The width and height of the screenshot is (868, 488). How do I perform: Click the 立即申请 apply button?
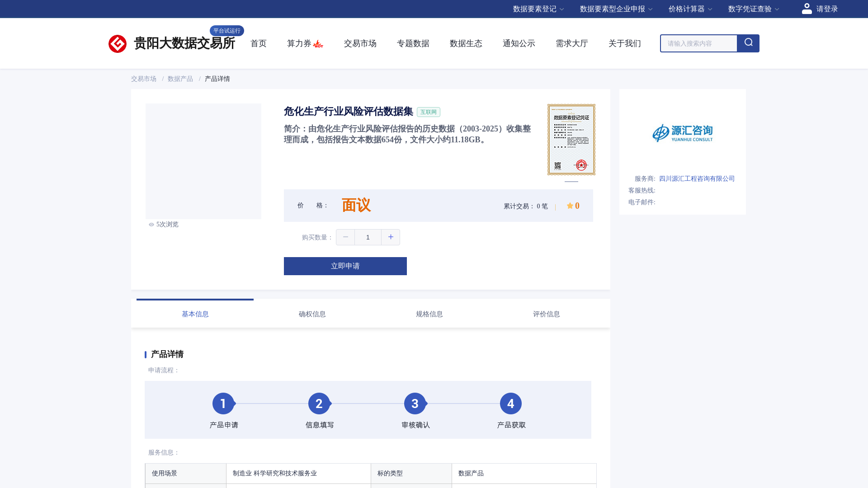[x=345, y=266]
